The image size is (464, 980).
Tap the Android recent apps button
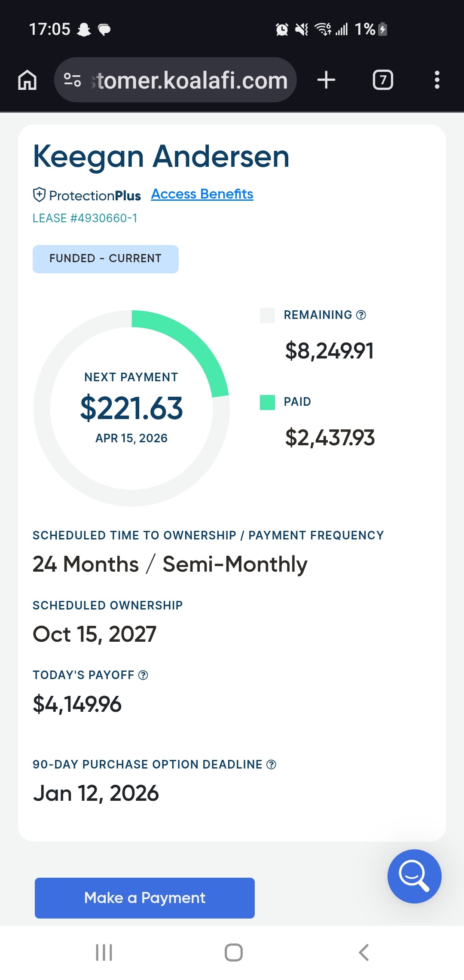coord(104,952)
